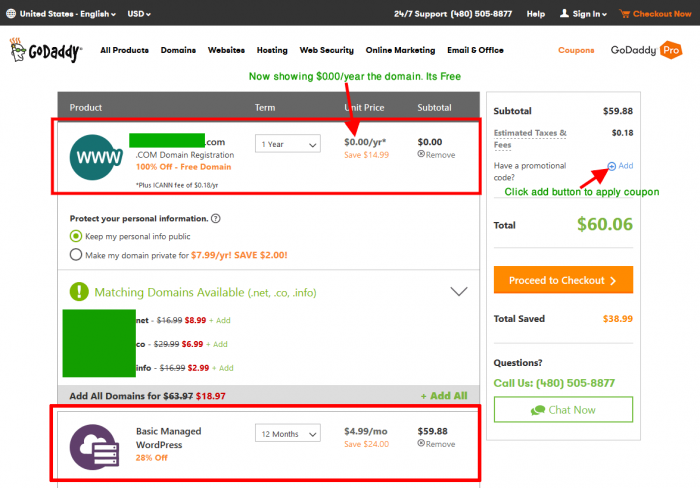Screen dimensions: 700x488
Task: Collapse the Matching Domains section chevron
Action: tap(458, 292)
